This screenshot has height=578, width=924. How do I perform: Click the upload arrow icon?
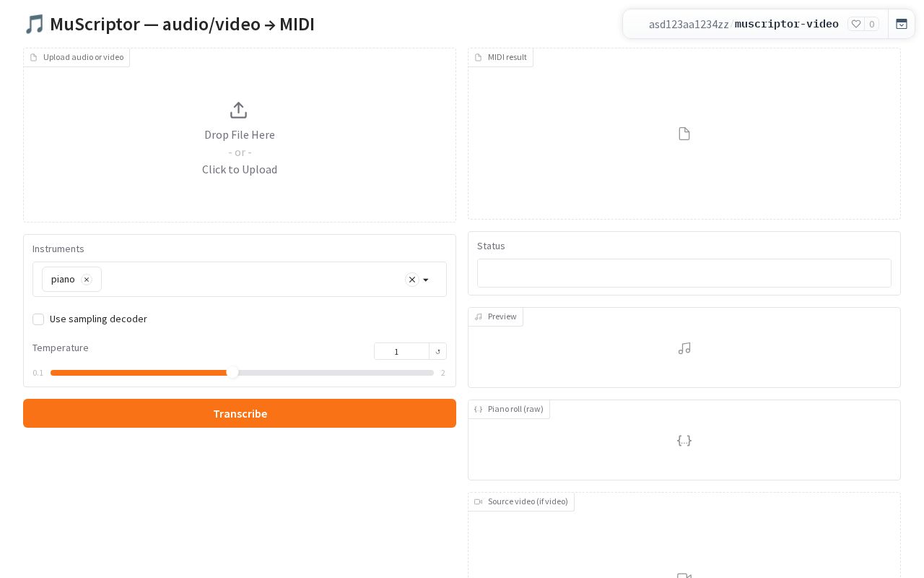click(238, 111)
